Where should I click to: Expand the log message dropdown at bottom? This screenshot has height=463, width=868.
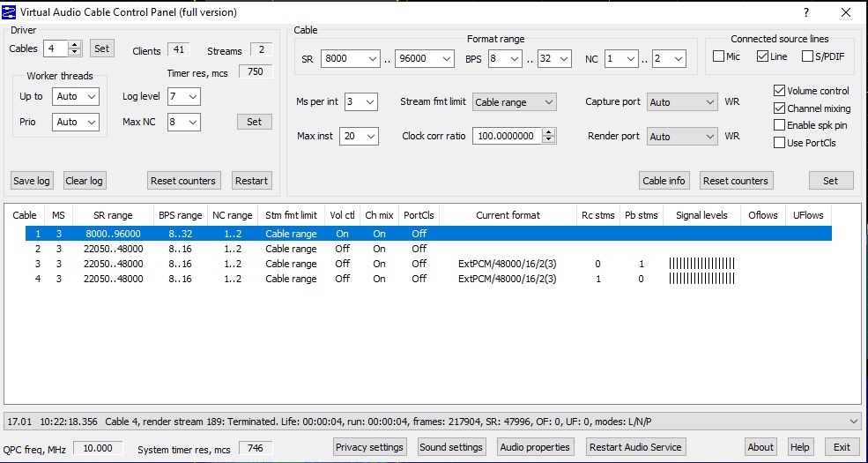851,422
